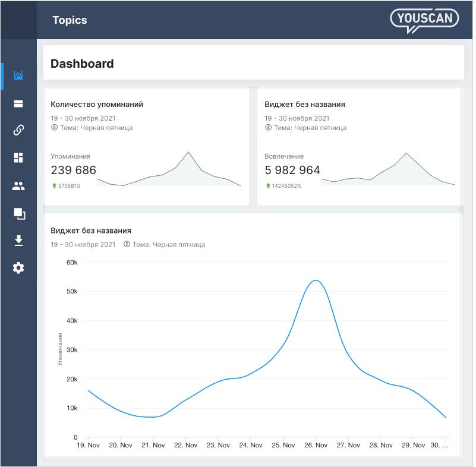Open the link icon in sidebar
This screenshot has width=476, height=467.
18,130
